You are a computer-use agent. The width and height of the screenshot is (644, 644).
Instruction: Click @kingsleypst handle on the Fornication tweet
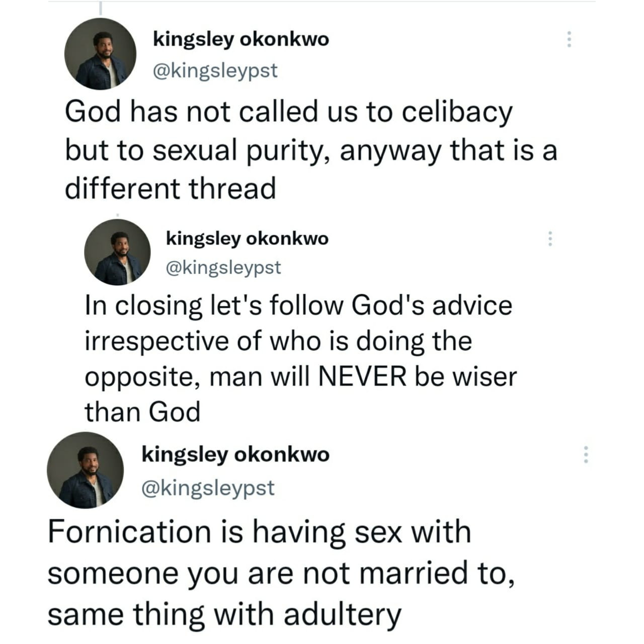208,488
